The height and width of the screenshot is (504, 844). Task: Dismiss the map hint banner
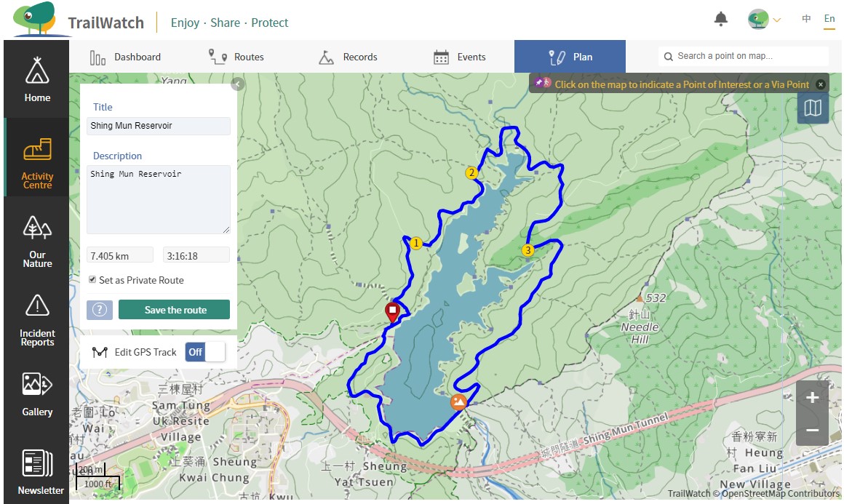pyautogui.click(x=821, y=84)
